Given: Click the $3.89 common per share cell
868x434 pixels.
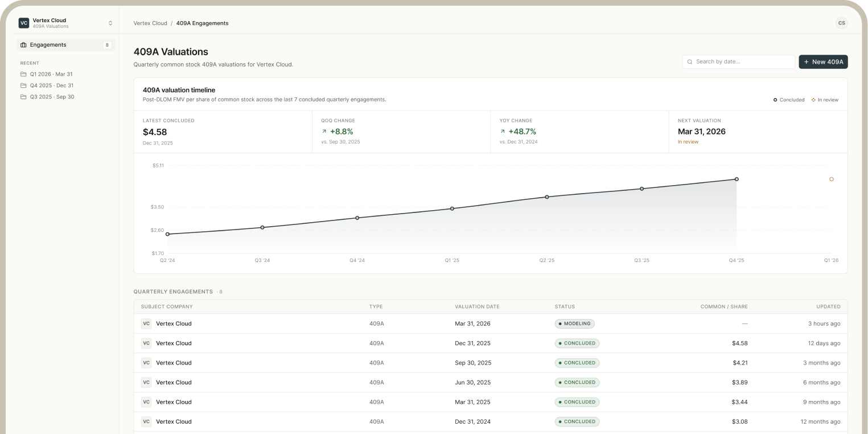Looking at the screenshot, I should point(740,383).
